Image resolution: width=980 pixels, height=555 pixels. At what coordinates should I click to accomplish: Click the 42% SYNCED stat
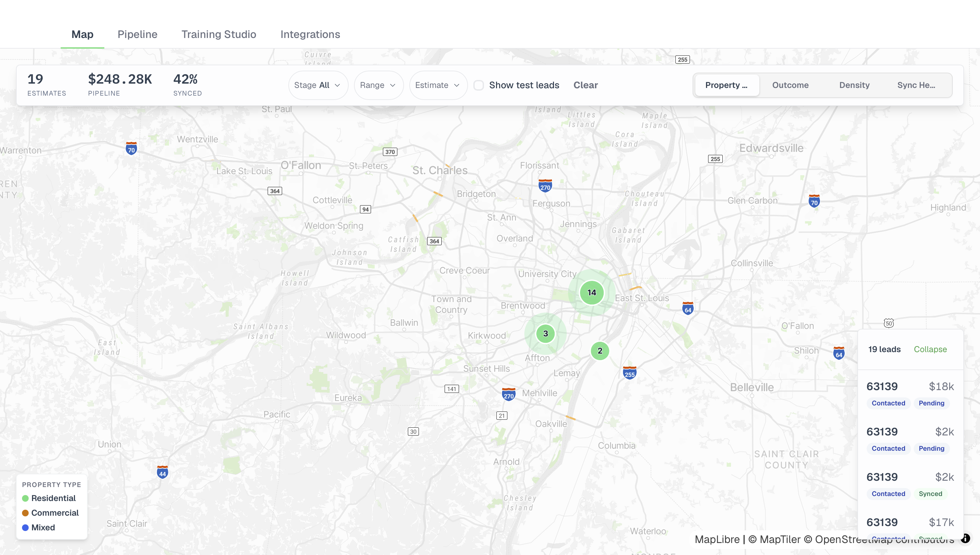(188, 85)
